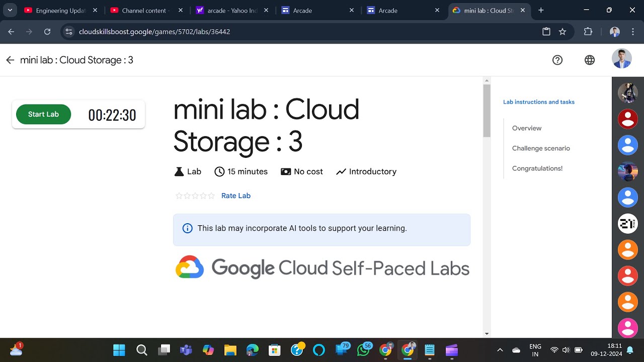
Task: Open Clipchamp from the taskbar
Action: [x=452, y=350]
